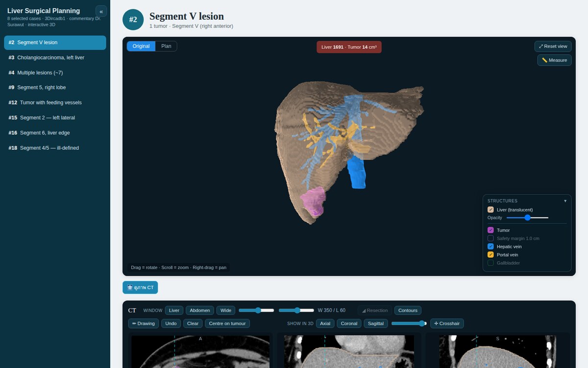Click Centre on tumour button
Screen dimensions: 588x368
click(x=227, y=323)
